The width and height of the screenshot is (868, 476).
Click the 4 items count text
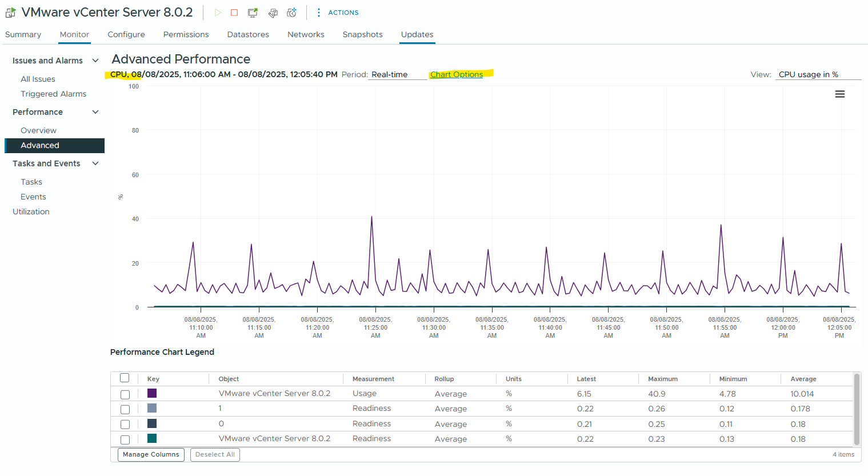click(843, 455)
